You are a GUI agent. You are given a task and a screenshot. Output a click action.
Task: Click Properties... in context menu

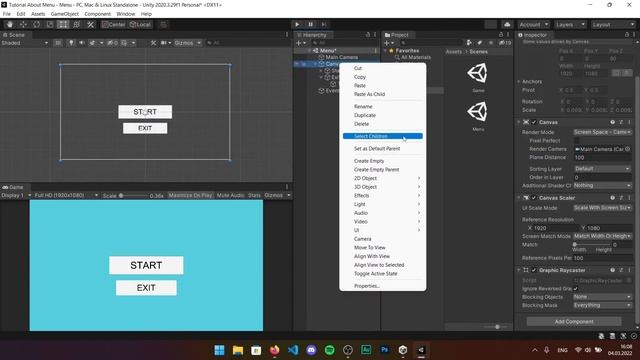(x=367, y=286)
